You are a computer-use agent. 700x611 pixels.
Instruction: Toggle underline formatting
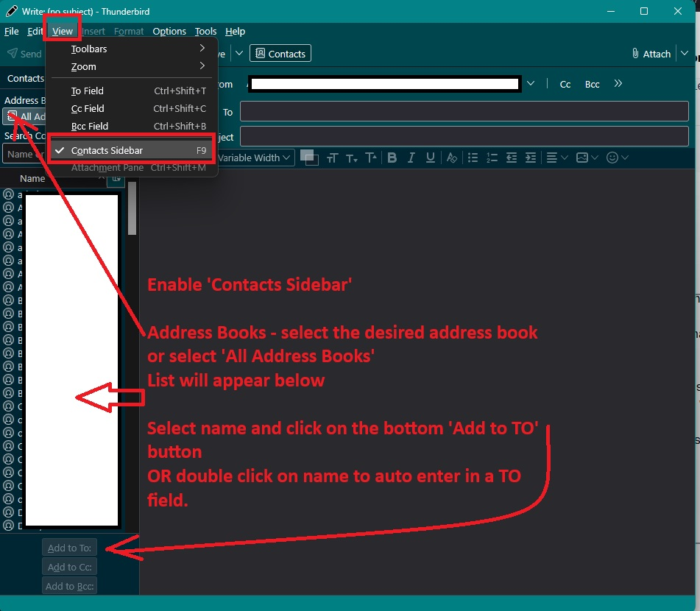point(431,158)
